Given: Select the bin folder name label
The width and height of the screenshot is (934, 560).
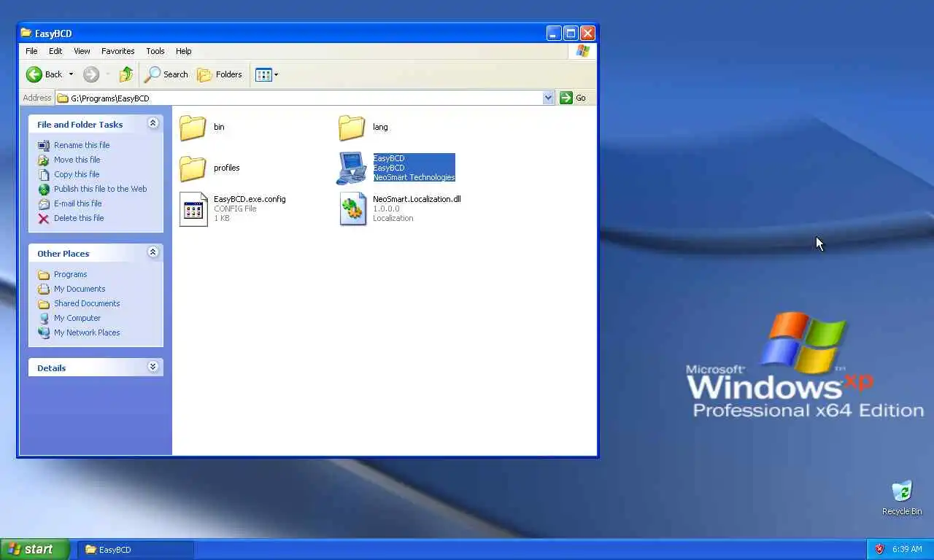Looking at the screenshot, I should pyautogui.click(x=219, y=127).
